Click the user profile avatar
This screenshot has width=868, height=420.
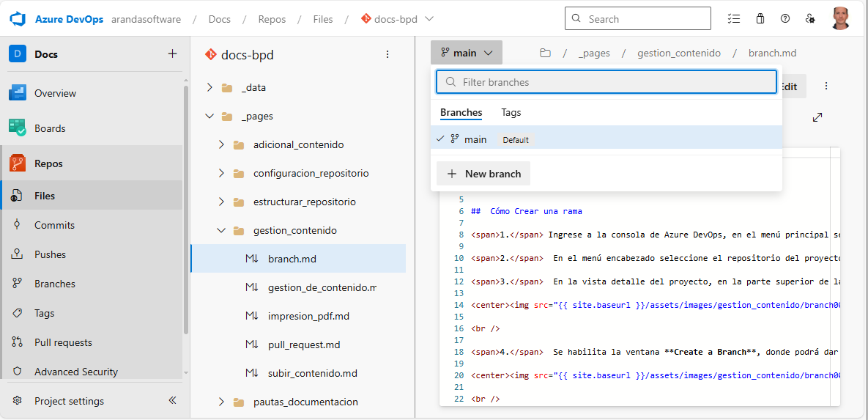[x=841, y=19]
